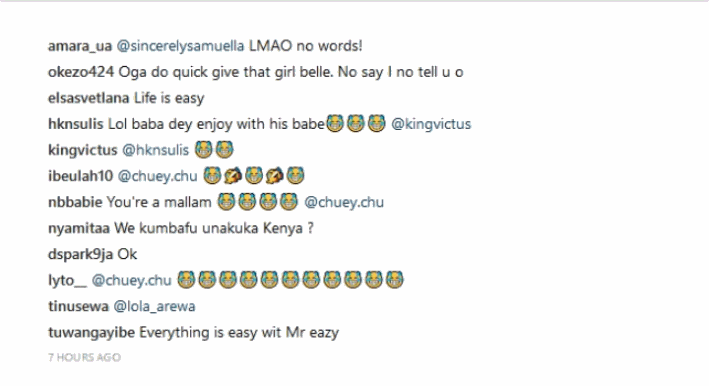Screen dimensions: 709x386
Task: Open commenter okezo424's profile
Action: click(81, 72)
